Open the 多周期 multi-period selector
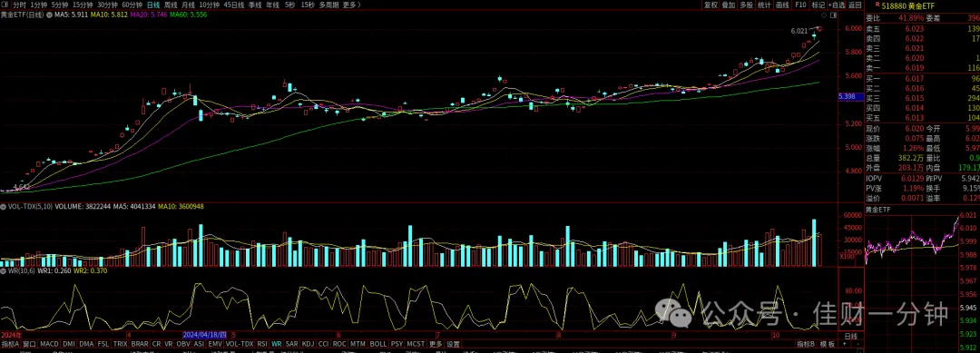Viewport: 980px width, 353px height. click(330, 5)
